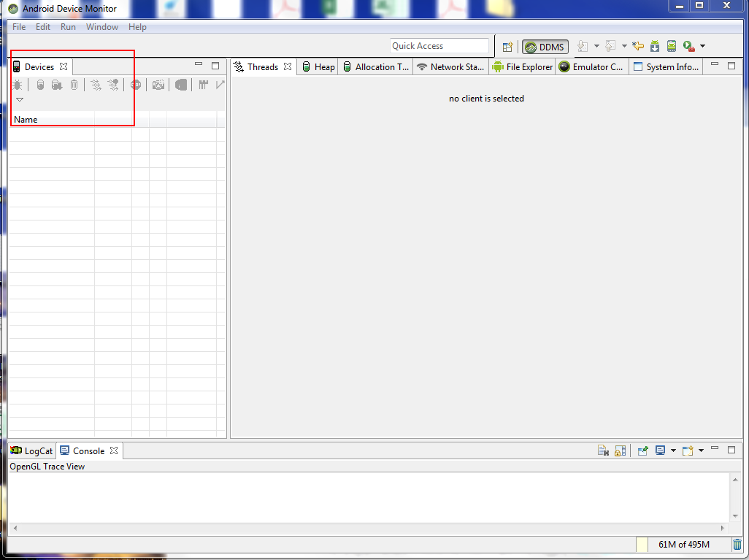Click the Previous Annotation toolbar icon
Screen dimensions: 749x560
coord(610,46)
